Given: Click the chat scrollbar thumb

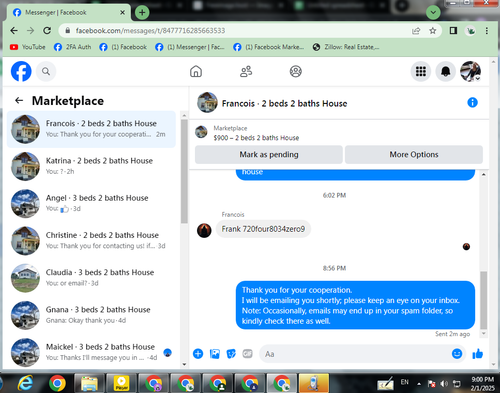Looking at the screenshot, I should [484, 300].
